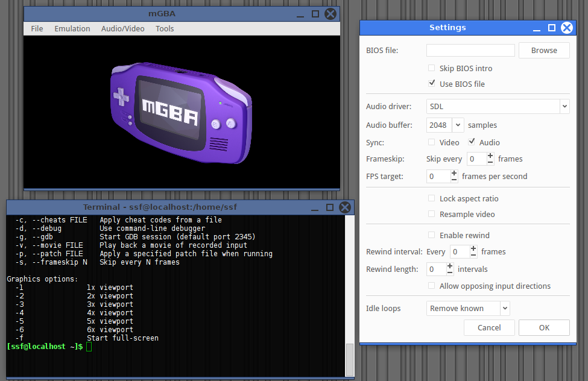Image resolution: width=588 pixels, height=381 pixels.
Task: Increase FPS target with plus stepper
Action: (x=454, y=173)
